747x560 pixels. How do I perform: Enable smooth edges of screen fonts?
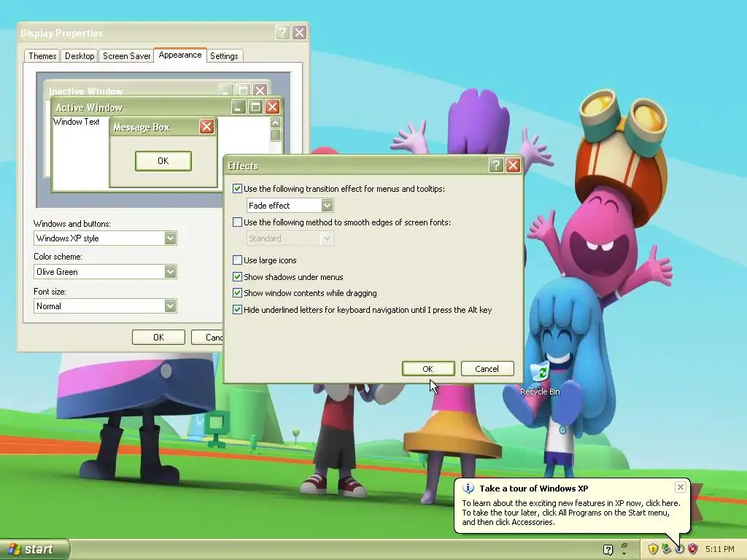click(237, 222)
